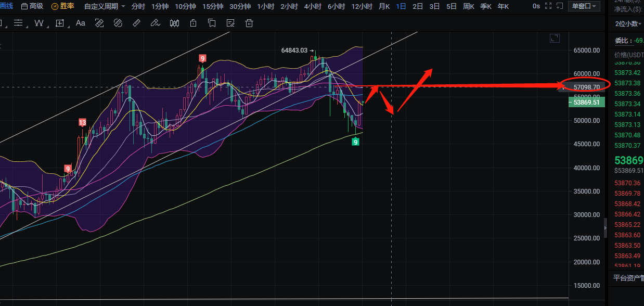Click the bookmark copy icon

pyautogui.click(x=212, y=23)
